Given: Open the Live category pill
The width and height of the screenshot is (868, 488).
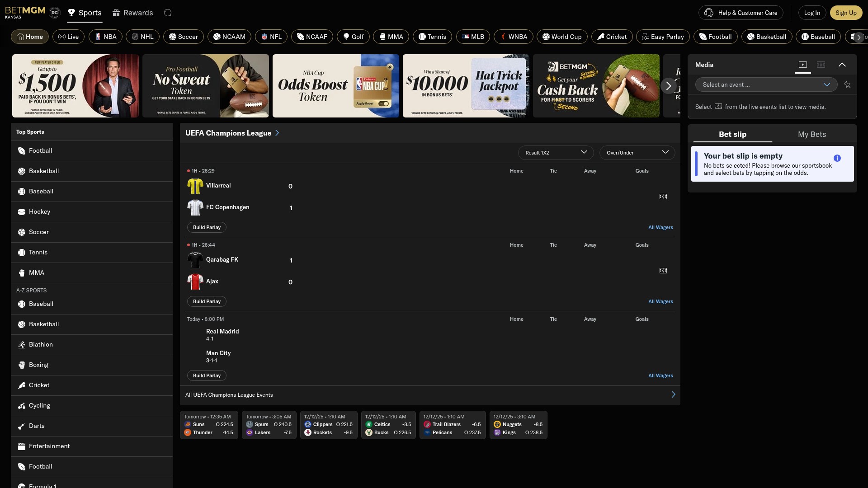Looking at the screenshot, I should coord(68,37).
